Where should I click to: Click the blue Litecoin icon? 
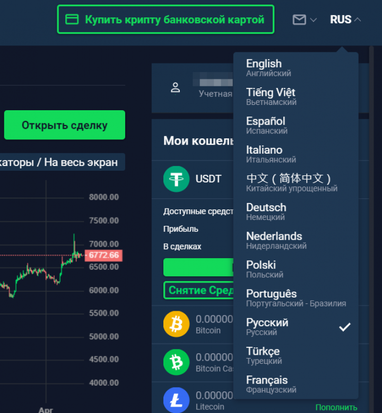coord(176,400)
